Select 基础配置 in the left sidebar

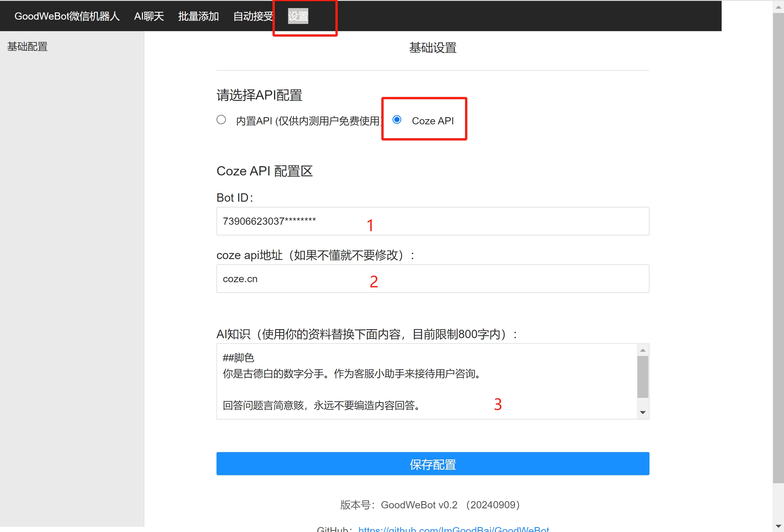tap(27, 46)
